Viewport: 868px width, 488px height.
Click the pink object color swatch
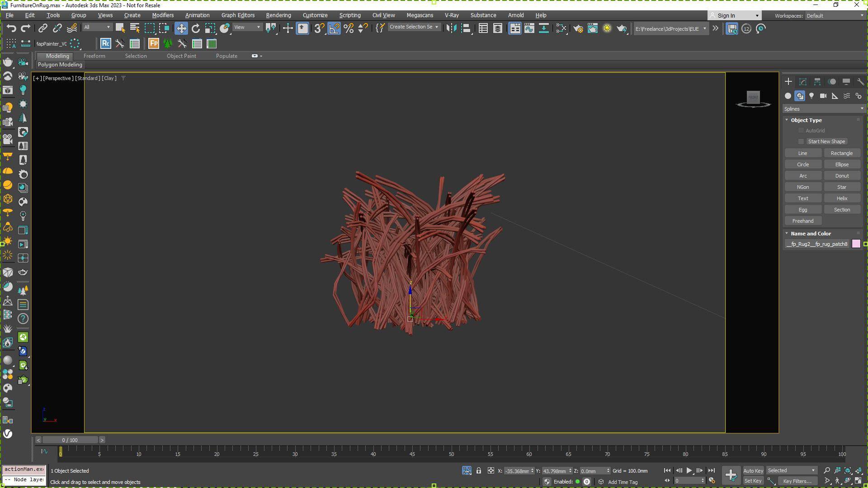pyautogui.click(x=856, y=244)
